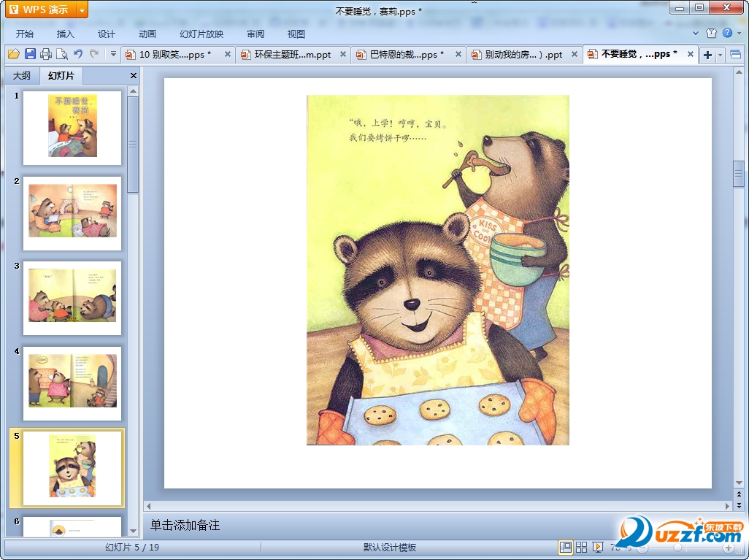Select slide 5 thumbnail
749x560 pixels.
point(72,468)
